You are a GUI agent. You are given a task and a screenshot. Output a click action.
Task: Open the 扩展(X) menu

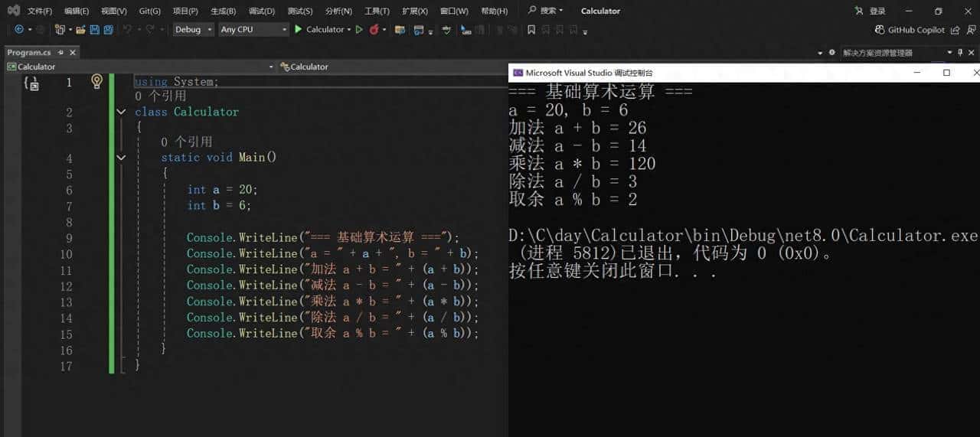coord(415,11)
